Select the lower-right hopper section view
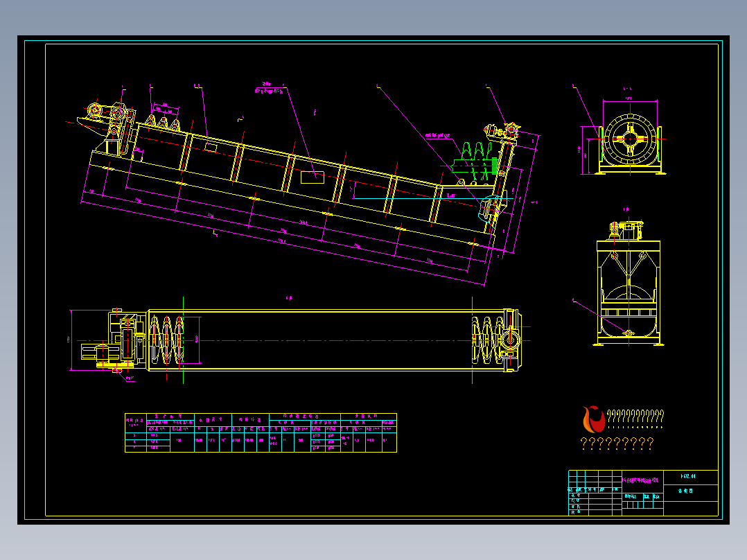The height and width of the screenshot is (560, 747). click(629, 282)
